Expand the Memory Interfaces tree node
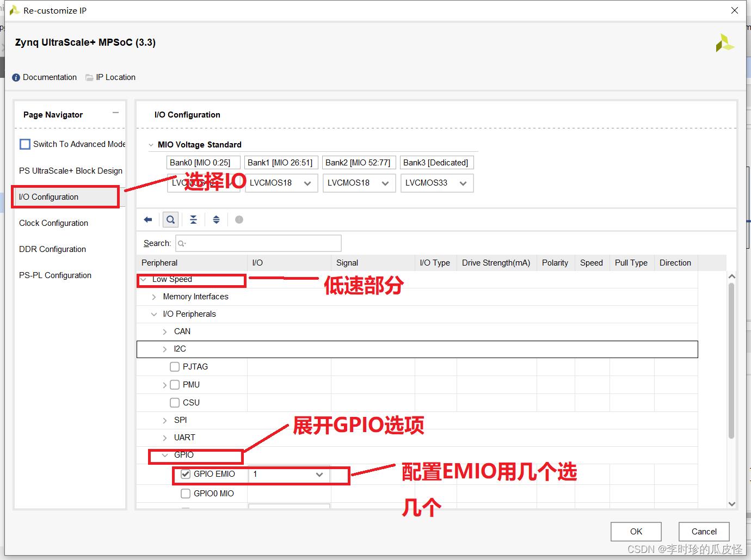This screenshot has width=751, height=560. coord(154,297)
